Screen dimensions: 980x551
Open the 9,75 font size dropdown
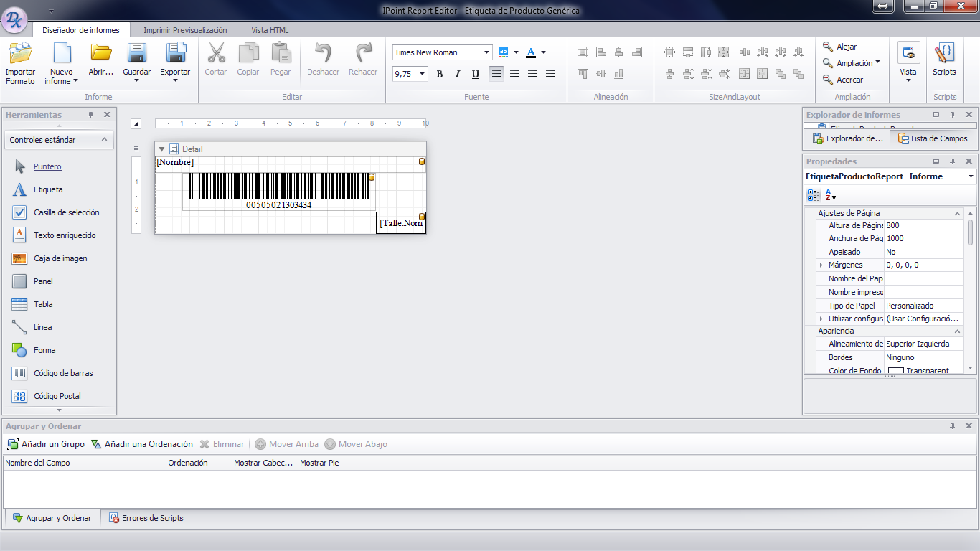(423, 74)
